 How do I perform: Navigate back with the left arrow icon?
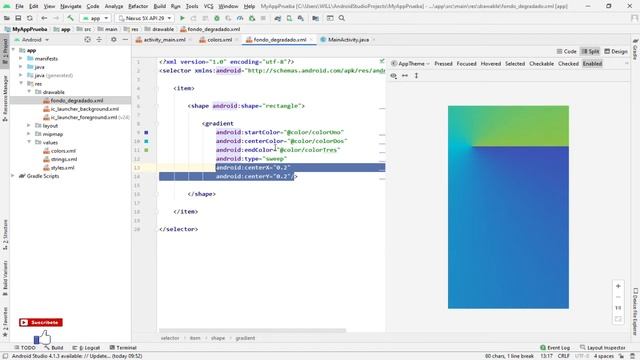[44, 18]
